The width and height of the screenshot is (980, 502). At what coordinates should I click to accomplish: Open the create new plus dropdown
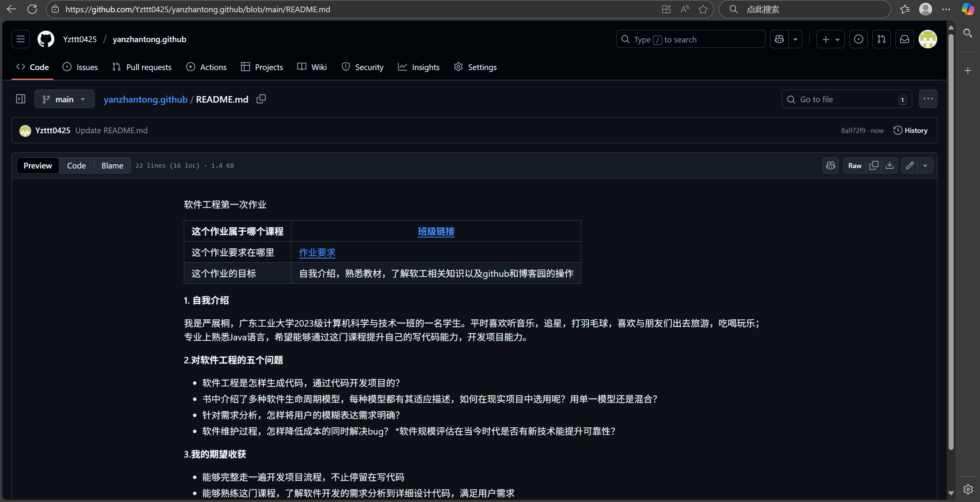click(830, 39)
